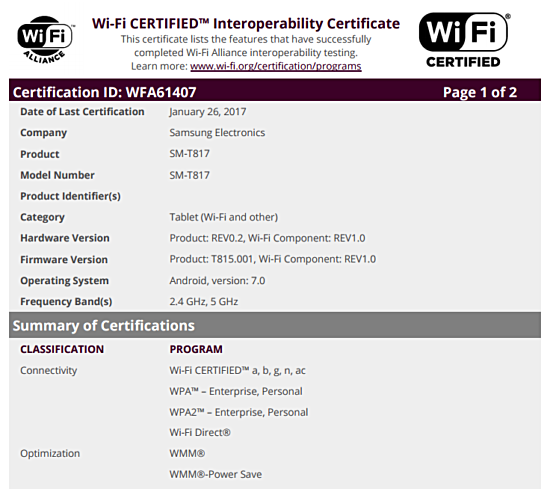Click the 2.4 GHz, 5 GHz frequency value
The width and height of the screenshot is (550, 489).
tap(203, 302)
